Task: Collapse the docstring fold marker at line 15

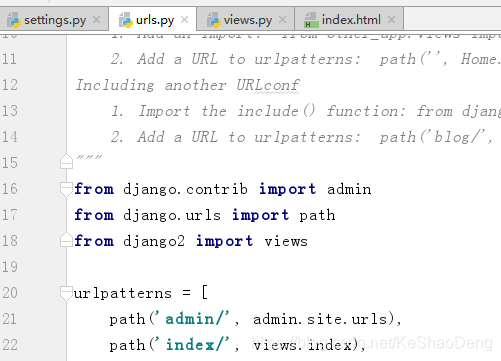Action: click(66, 162)
